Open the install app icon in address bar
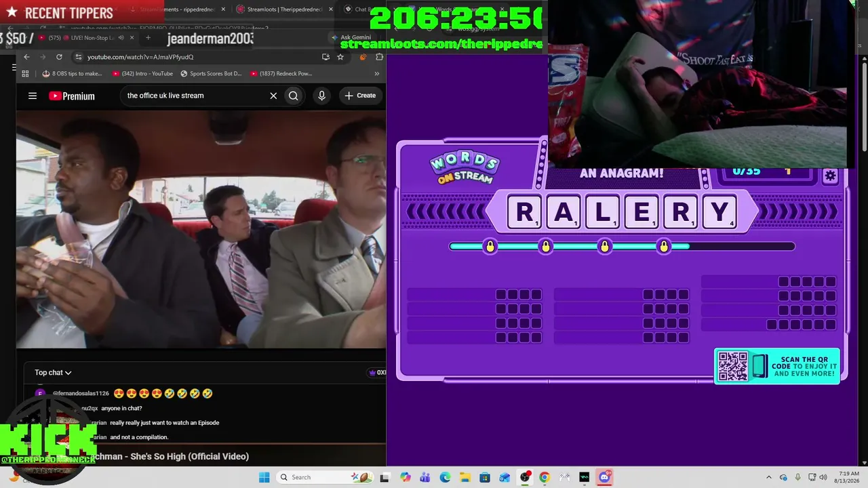868x488 pixels. pos(325,57)
